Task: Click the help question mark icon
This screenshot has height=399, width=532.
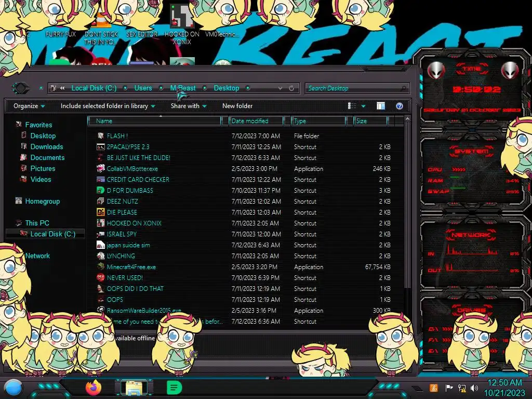Action: pyautogui.click(x=400, y=106)
